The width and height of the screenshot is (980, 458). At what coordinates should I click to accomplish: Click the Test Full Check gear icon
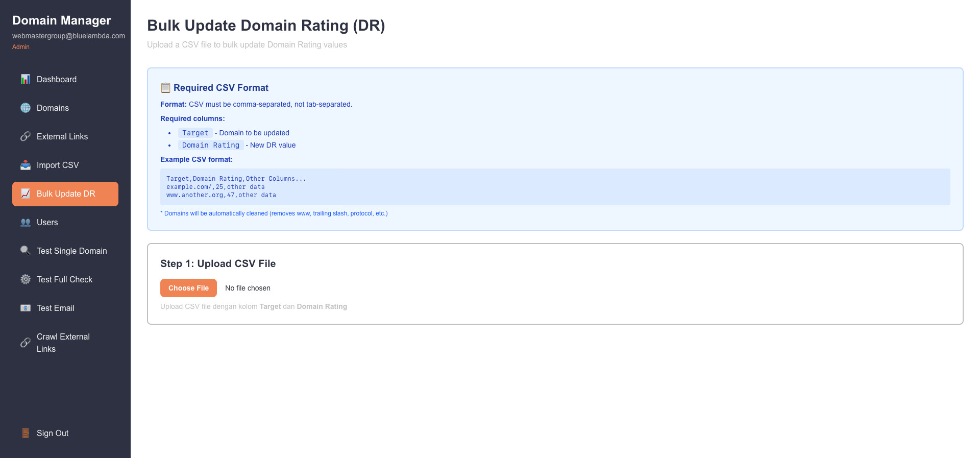(26, 279)
